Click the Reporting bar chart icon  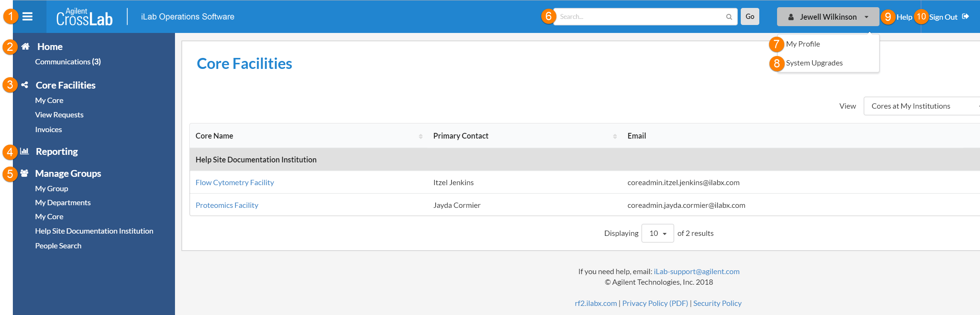tap(24, 151)
